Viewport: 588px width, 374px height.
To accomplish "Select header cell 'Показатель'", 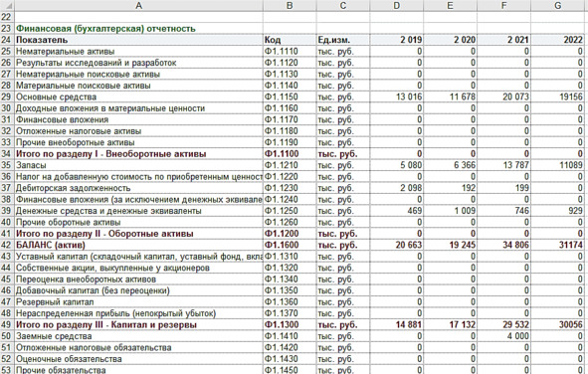I will (x=138, y=40).
